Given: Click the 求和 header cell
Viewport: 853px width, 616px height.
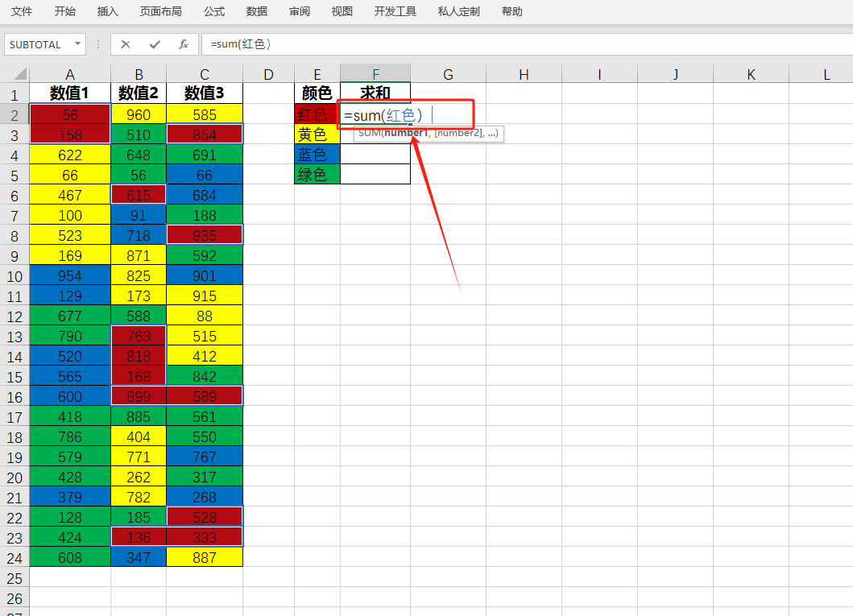Looking at the screenshot, I should 375,93.
